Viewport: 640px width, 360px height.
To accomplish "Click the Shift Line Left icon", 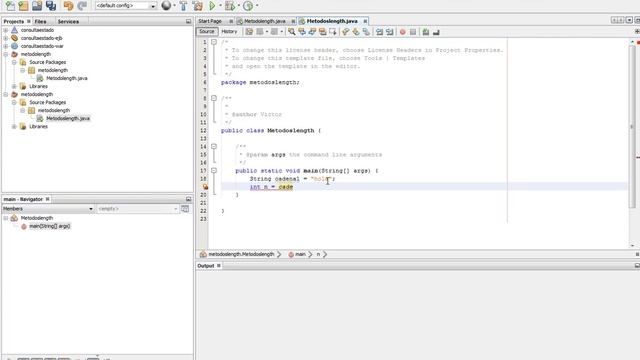I will 379,32.
